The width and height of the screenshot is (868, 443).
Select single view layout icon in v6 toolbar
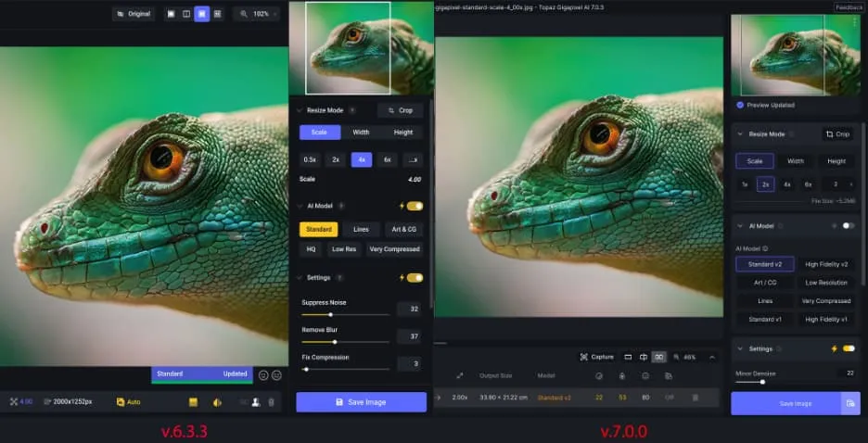click(171, 14)
